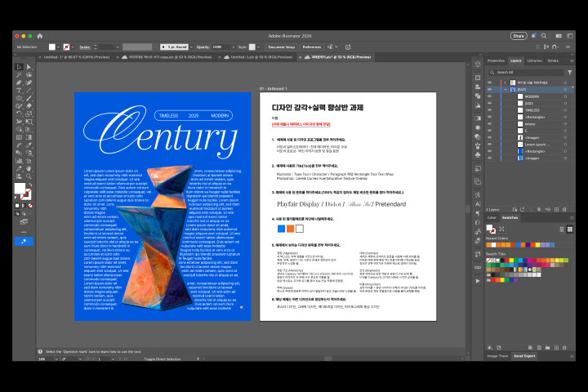Open zoom level dropdown in status bar
The height and width of the screenshot is (392, 588).
pyautogui.click(x=56, y=359)
